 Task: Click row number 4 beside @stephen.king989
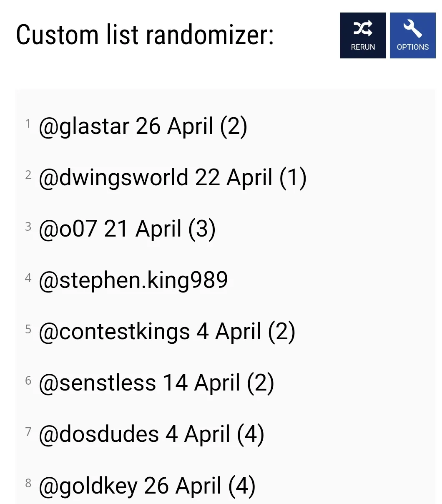point(28,277)
